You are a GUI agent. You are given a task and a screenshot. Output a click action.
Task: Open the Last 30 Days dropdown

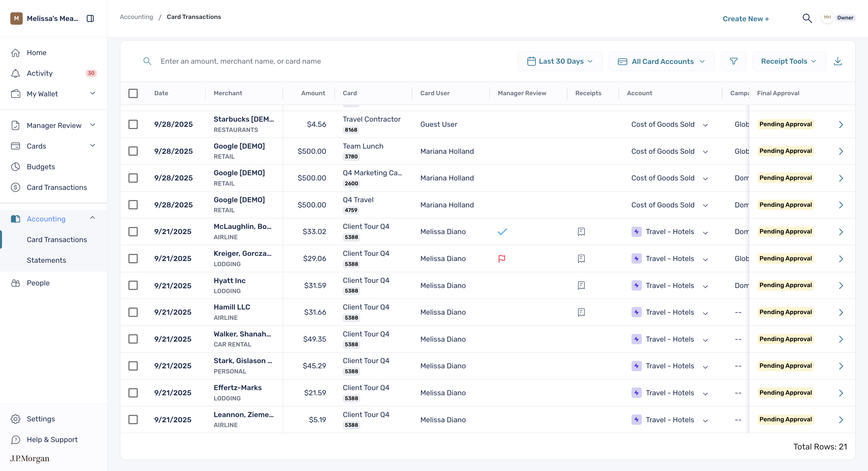coord(560,61)
